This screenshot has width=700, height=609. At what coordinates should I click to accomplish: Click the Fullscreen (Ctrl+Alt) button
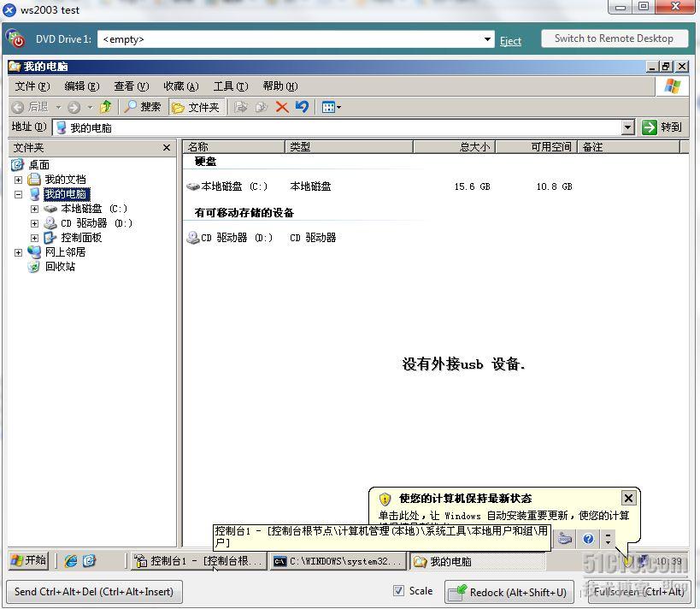click(638, 592)
